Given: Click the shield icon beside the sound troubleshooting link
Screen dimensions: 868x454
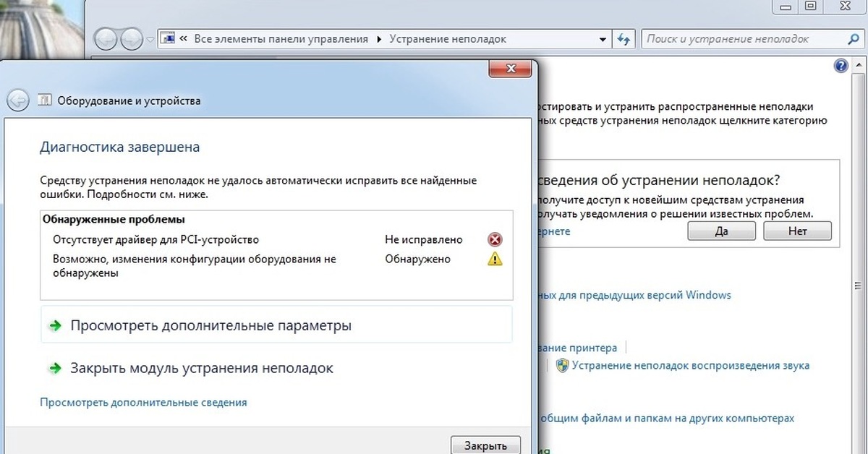Looking at the screenshot, I should (562, 366).
